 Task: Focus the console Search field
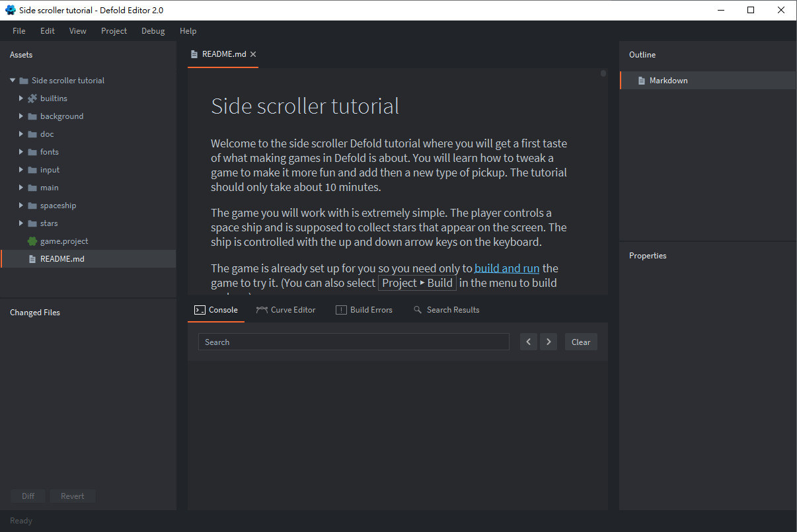(x=354, y=342)
